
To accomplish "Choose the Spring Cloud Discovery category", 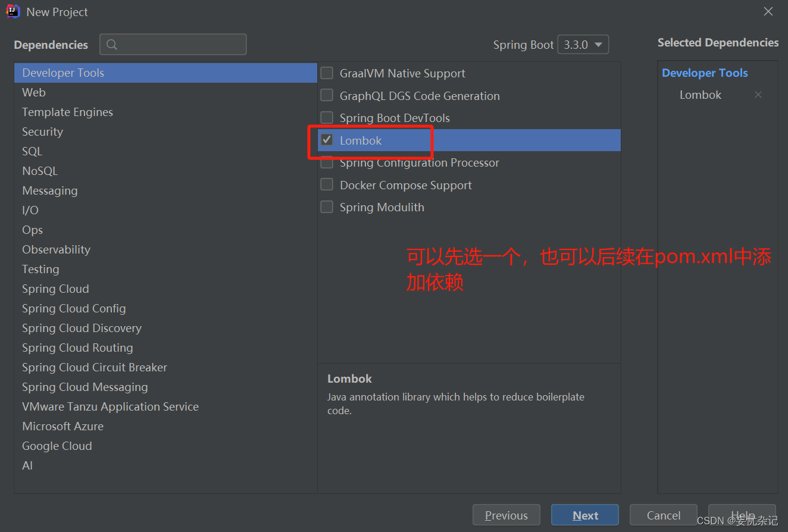I will tap(165, 328).
